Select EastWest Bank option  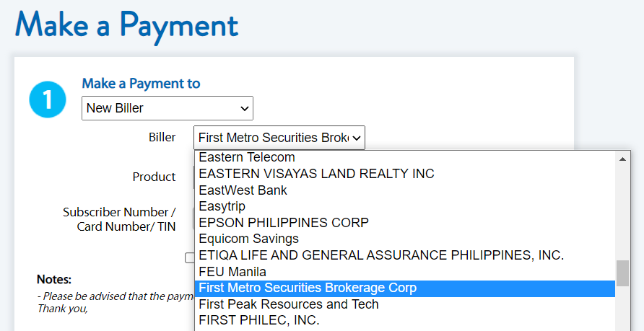tap(243, 190)
